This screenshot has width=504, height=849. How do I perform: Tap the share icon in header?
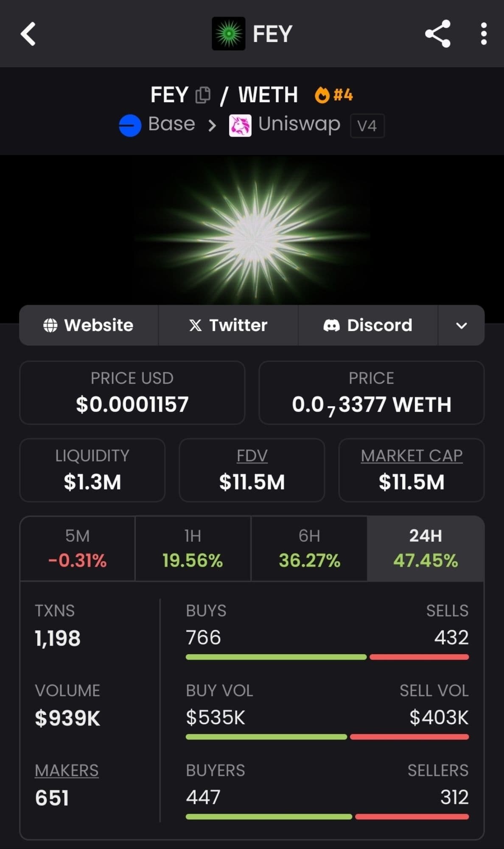tap(437, 34)
